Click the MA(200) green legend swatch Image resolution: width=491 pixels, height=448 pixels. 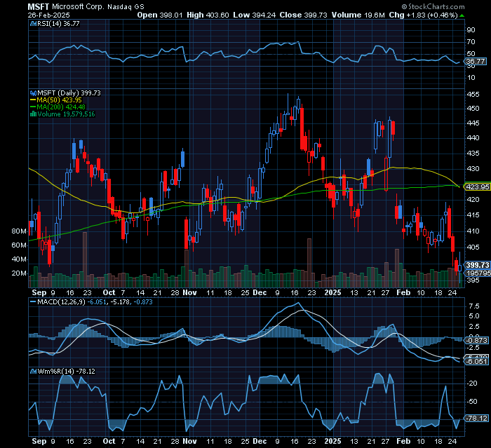[32, 107]
